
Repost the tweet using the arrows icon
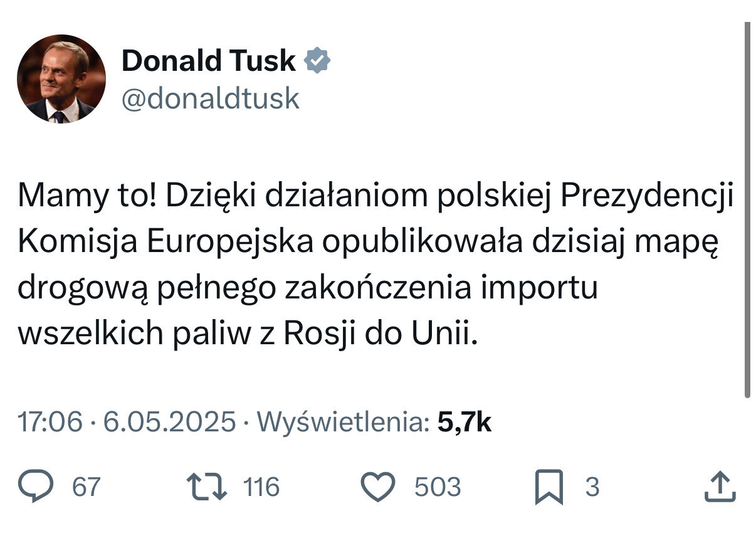(x=206, y=487)
